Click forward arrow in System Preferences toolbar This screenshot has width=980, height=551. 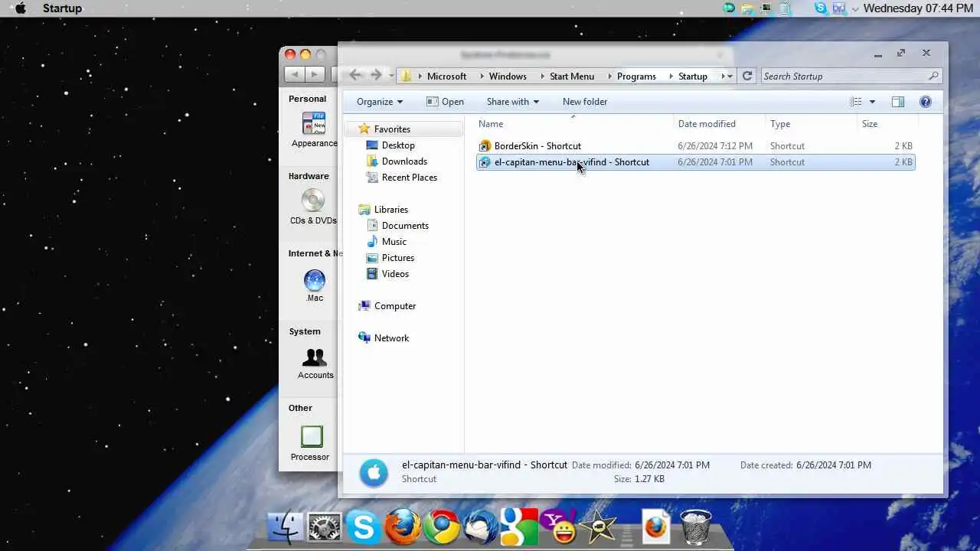pos(315,74)
